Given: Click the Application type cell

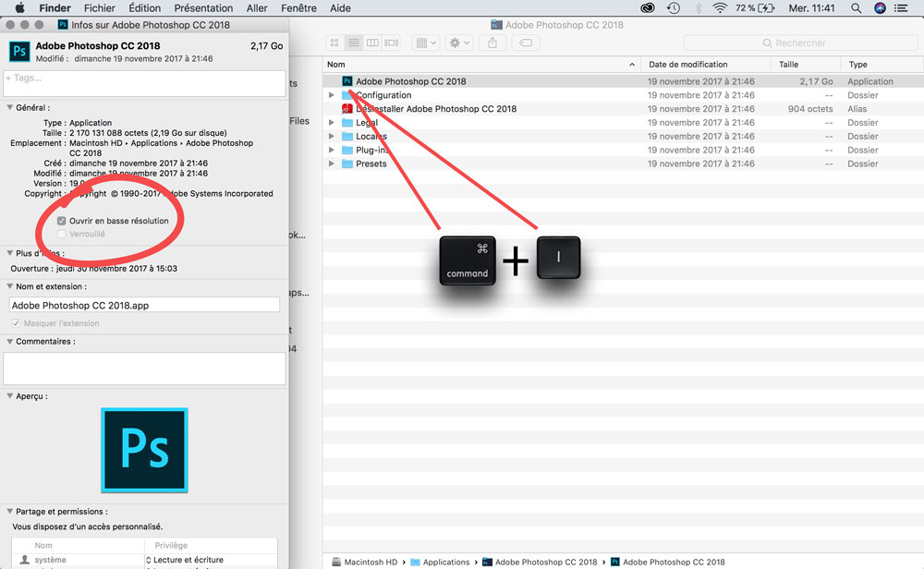Looking at the screenshot, I should coord(869,81).
